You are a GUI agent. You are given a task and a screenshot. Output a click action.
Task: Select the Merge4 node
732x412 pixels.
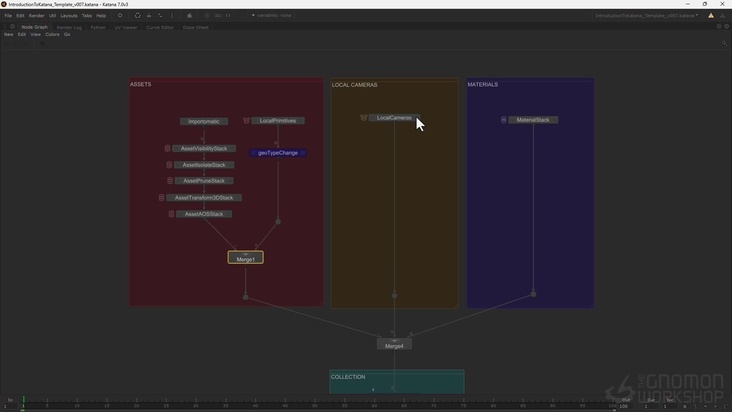(x=394, y=346)
